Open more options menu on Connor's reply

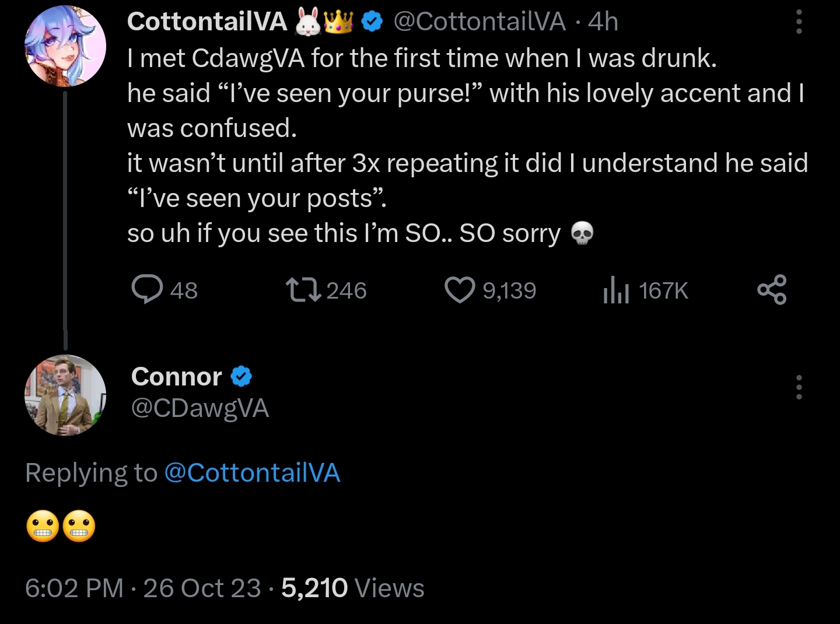point(799,387)
